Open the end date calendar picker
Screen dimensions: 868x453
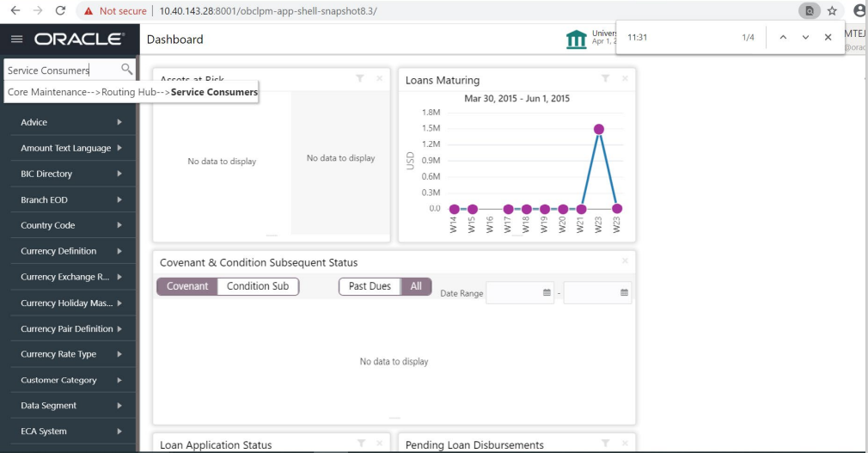(x=625, y=292)
